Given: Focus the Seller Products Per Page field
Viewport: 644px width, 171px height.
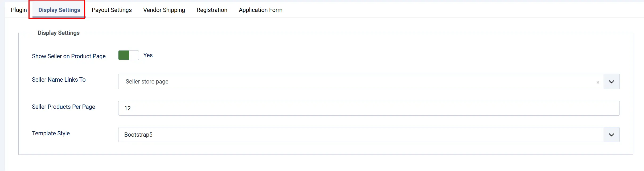Looking at the screenshot, I should pyautogui.click(x=369, y=108).
